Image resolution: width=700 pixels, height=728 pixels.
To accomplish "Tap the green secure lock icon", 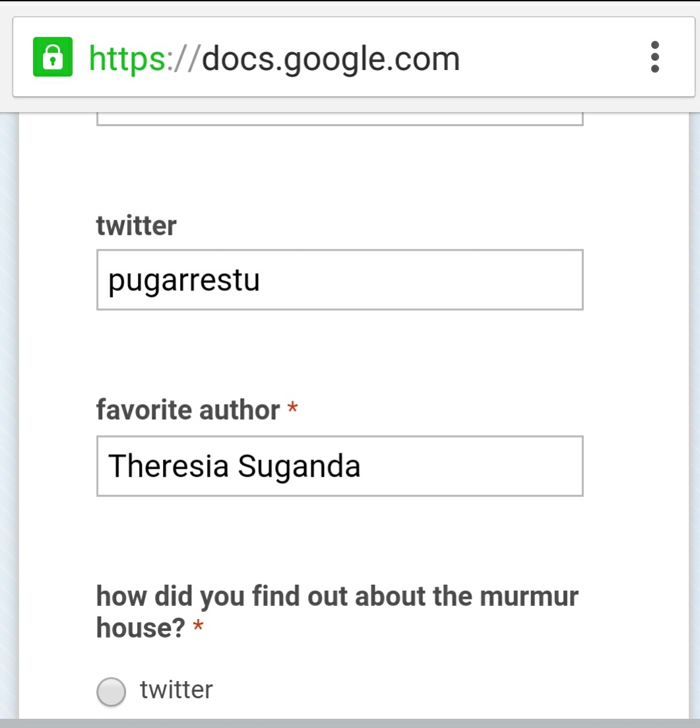I will pos(52,58).
